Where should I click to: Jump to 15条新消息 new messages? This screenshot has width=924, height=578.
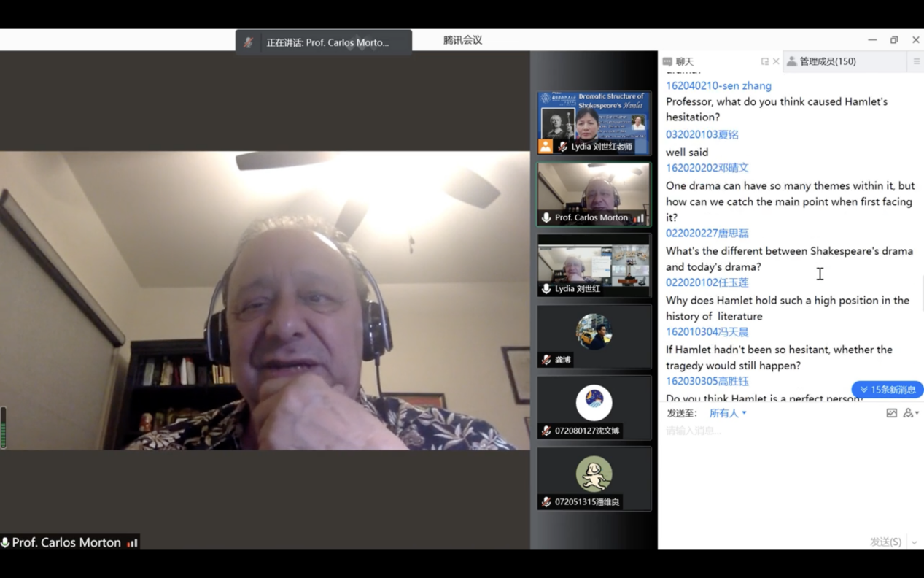[x=887, y=390]
